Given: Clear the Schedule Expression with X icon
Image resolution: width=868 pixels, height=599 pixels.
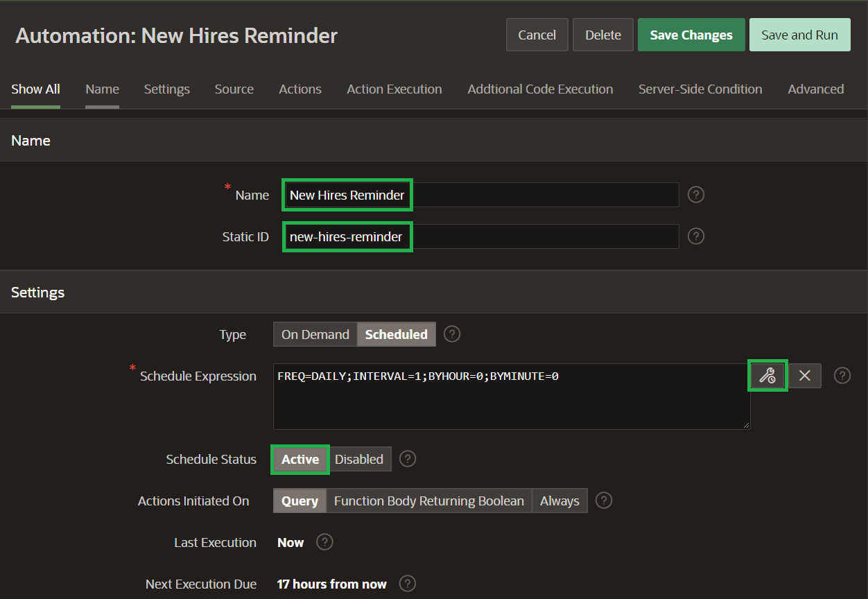Looking at the screenshot, I should pyautogui.click(x=804, y=376).
